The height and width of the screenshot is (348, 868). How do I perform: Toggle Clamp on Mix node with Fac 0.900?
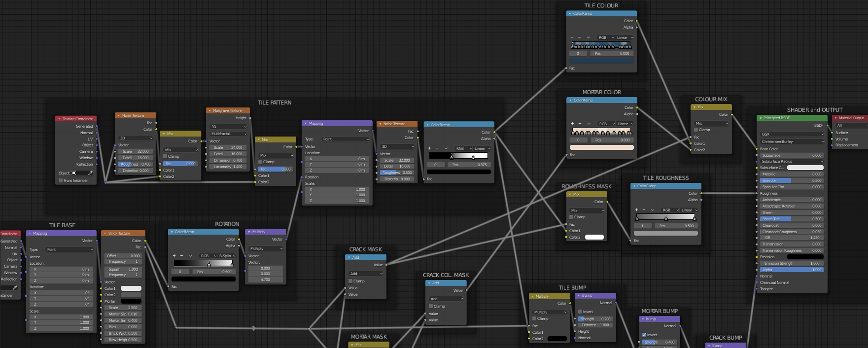165,156
